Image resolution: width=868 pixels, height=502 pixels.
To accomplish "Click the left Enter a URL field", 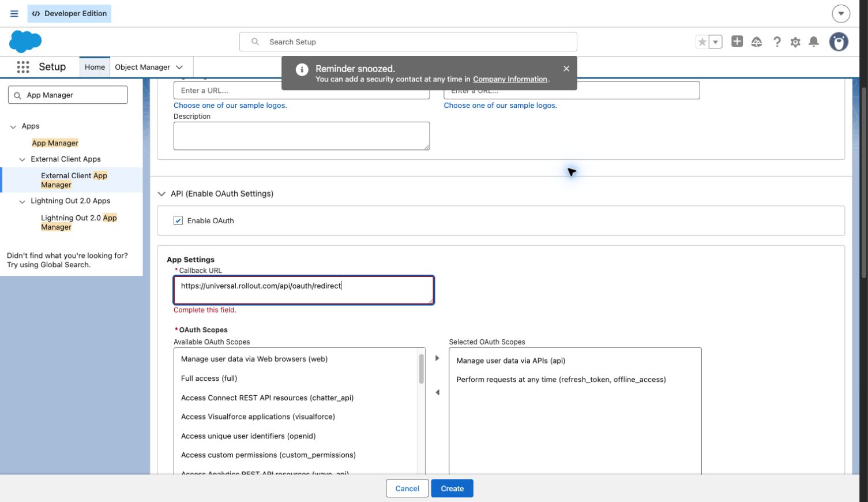I will [x=302, y=91].
